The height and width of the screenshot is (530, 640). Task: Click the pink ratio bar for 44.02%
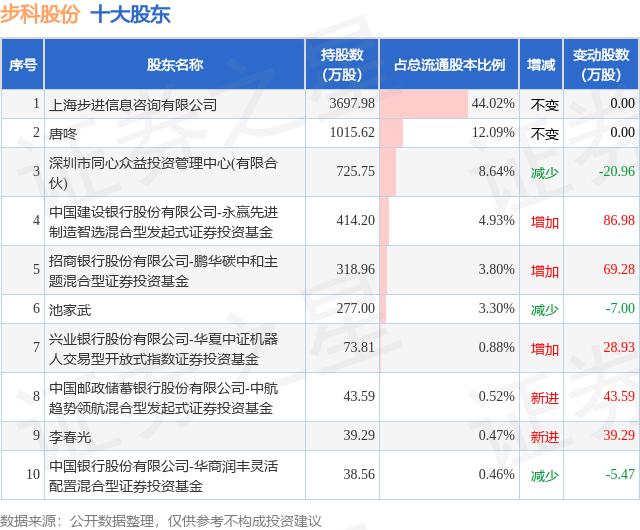point(424,104)
